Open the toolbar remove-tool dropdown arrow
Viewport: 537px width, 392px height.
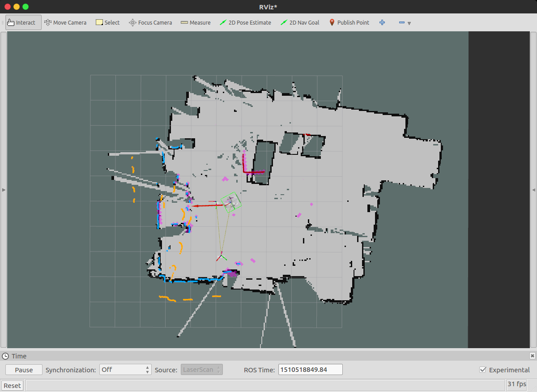pos(409,23)
